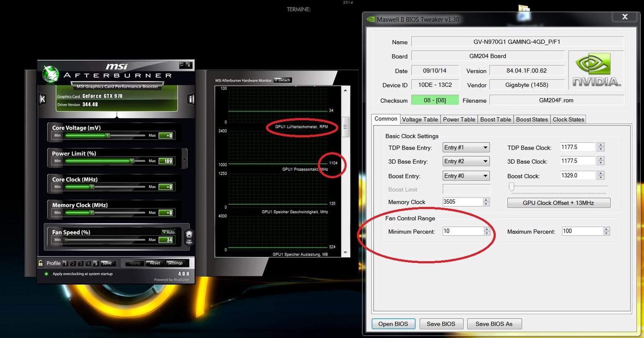Open the Clock States tab
The image size is (644, 338).
point(568,119)
